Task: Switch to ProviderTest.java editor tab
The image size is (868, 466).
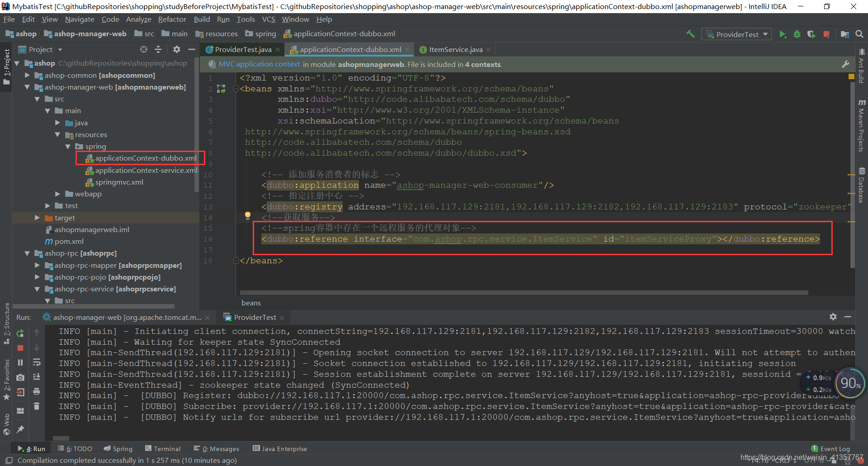Action: pyautogui.click(x=243, y=49)
